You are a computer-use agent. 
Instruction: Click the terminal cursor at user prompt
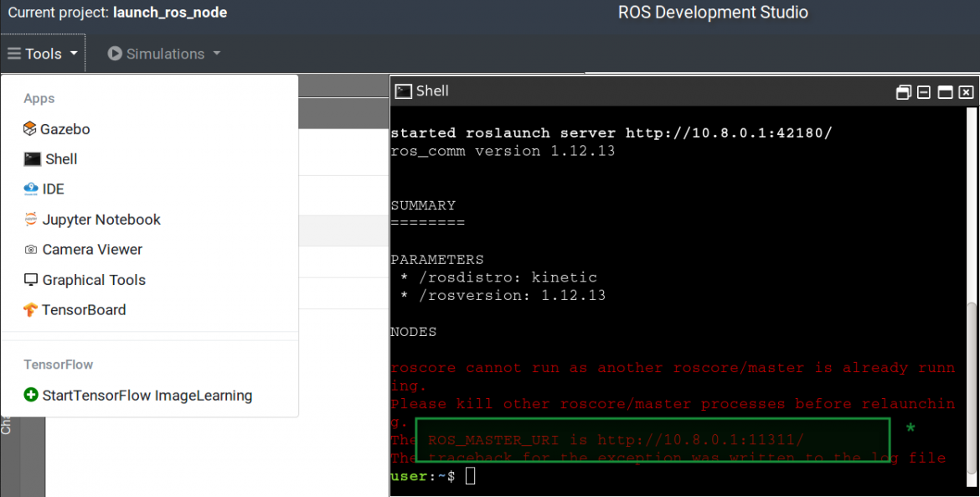pos(471,476)
